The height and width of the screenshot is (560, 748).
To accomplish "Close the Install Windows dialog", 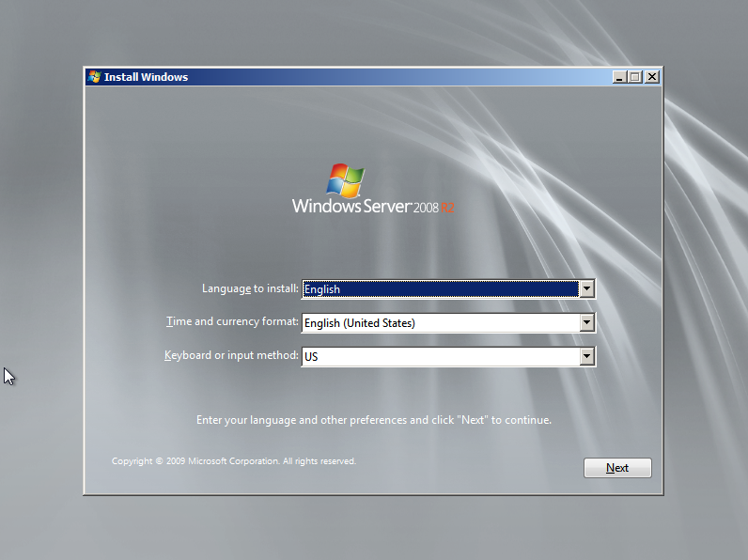I will (x=651, y=77).
